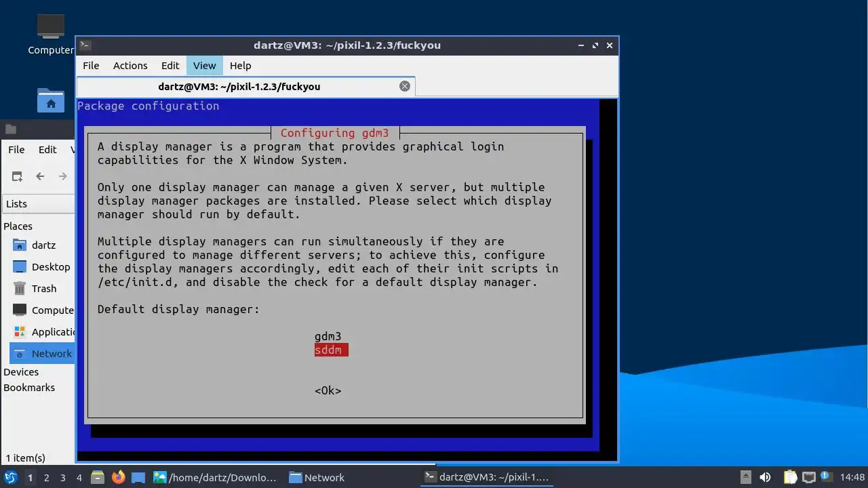
Task: Open the file manager's Edit menu
Action: coord(47,150)
